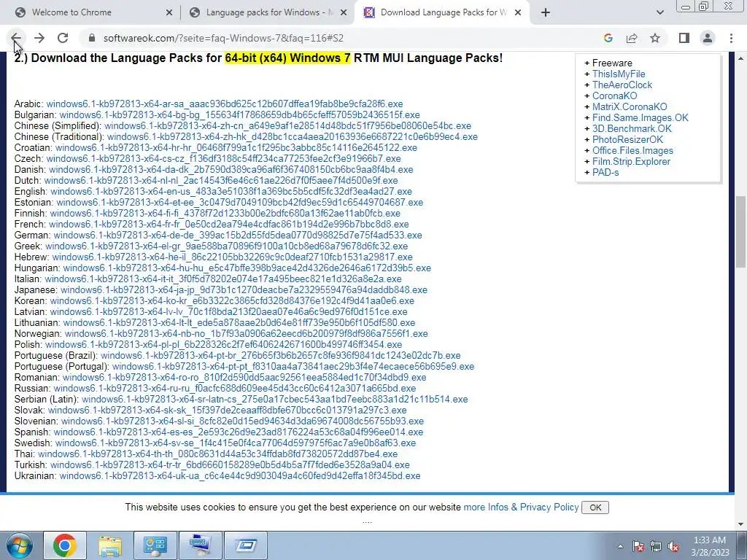View site information via the padlock icon
This screenshot has height=560, width=747.
click(x=92, y=38)
